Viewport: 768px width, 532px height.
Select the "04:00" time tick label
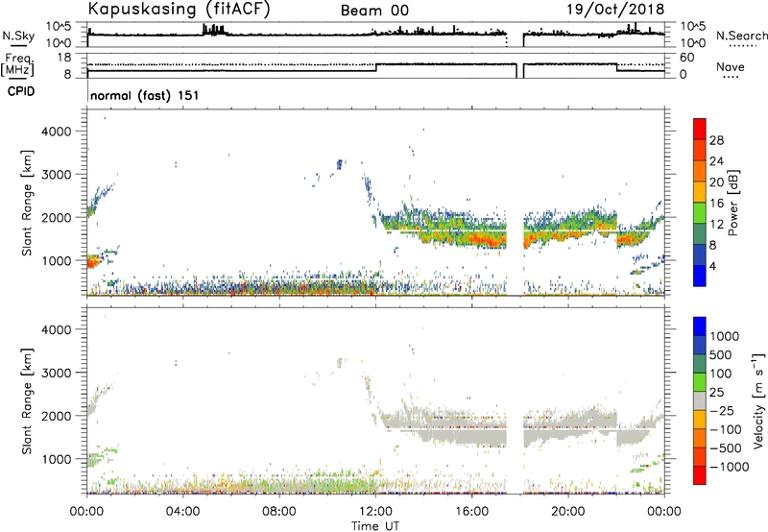pyautogui.click(x=183, y=512)
